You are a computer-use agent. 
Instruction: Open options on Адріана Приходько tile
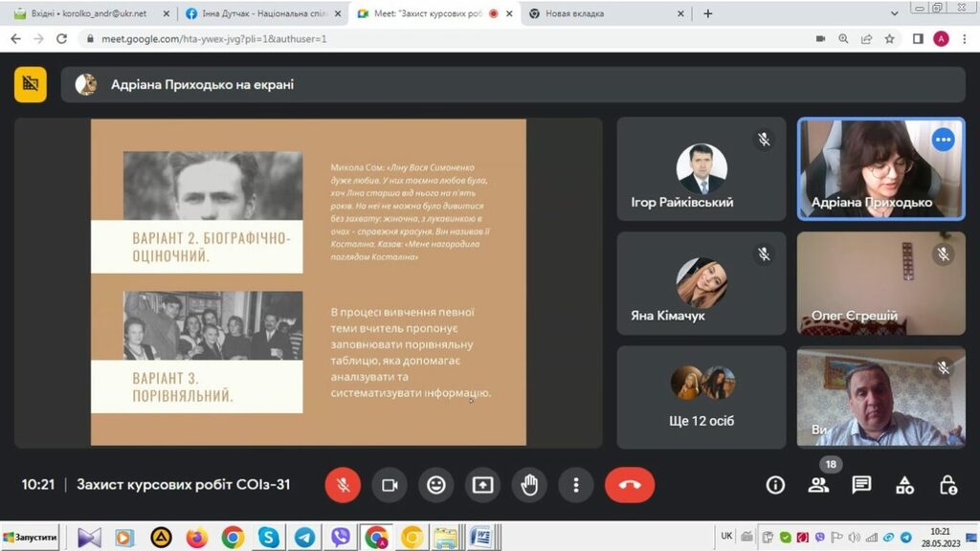(x=944, y=140)
